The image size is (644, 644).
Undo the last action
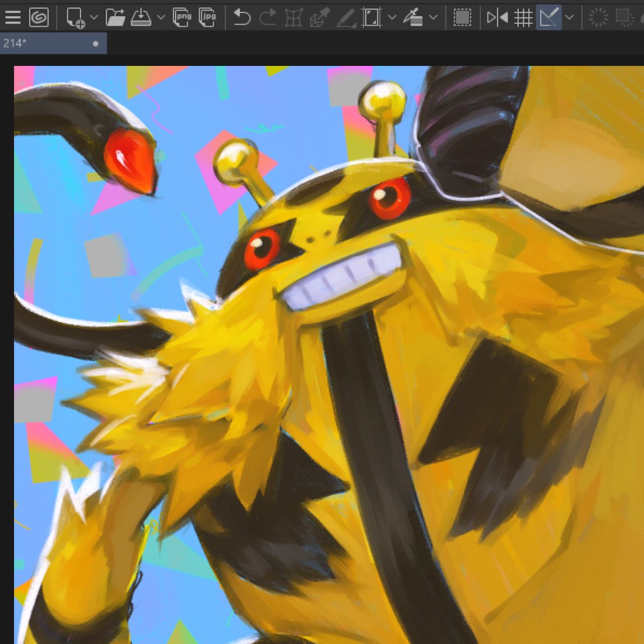tap(242, 18)
